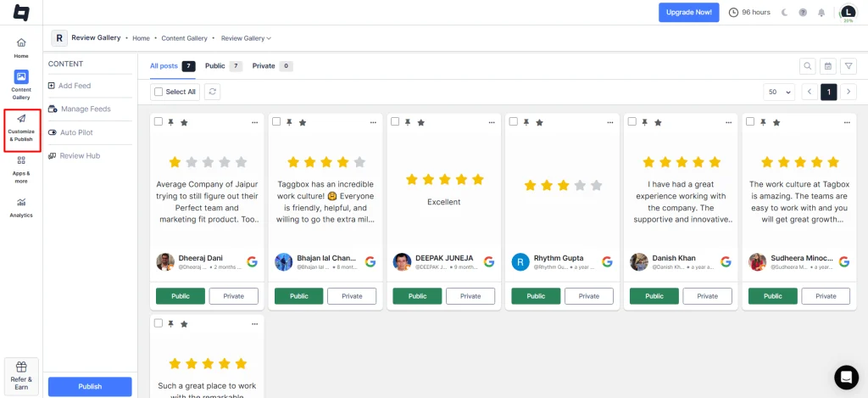The height and width of the screenshot is (398, 868).
Task: Pin the Rhythm Gupta review
Action: pyautogui.click(x=526, y=122)
